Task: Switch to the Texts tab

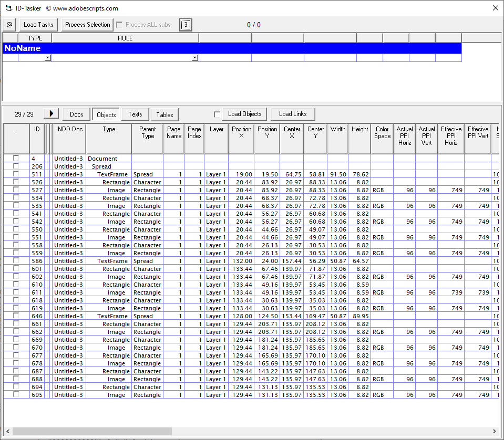Action: [135, 114]
